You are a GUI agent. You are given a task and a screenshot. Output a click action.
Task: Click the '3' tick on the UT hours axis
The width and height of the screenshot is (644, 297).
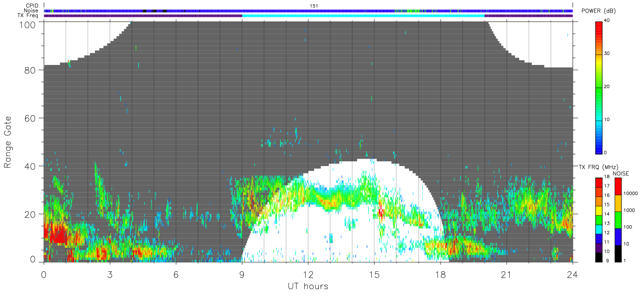tap(110, 274)
